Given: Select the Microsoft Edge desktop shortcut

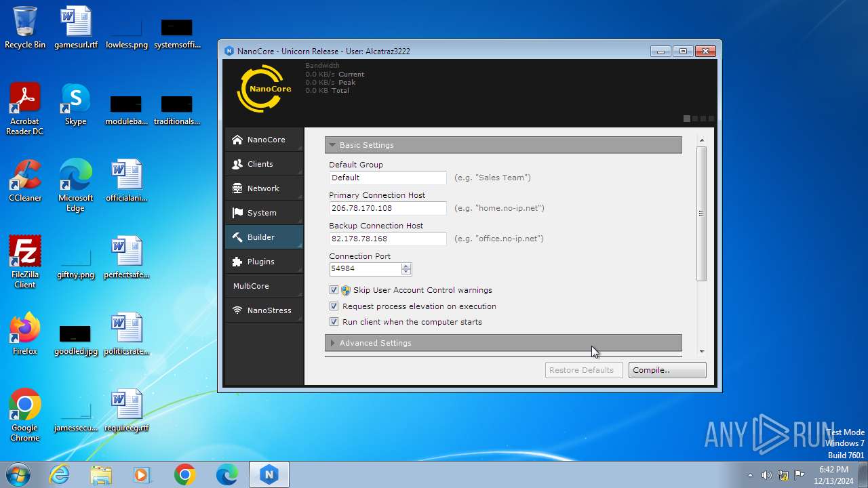Looking at the screenshot, I should (x=76, y=185).
